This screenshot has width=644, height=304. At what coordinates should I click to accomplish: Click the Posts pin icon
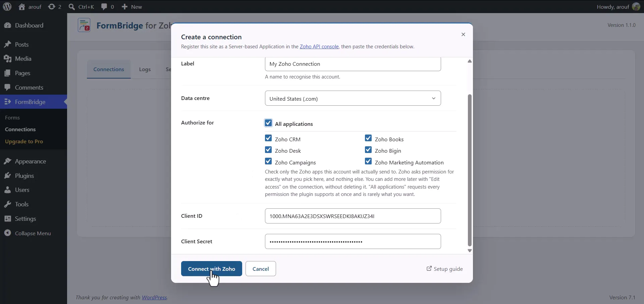[7, 45]
